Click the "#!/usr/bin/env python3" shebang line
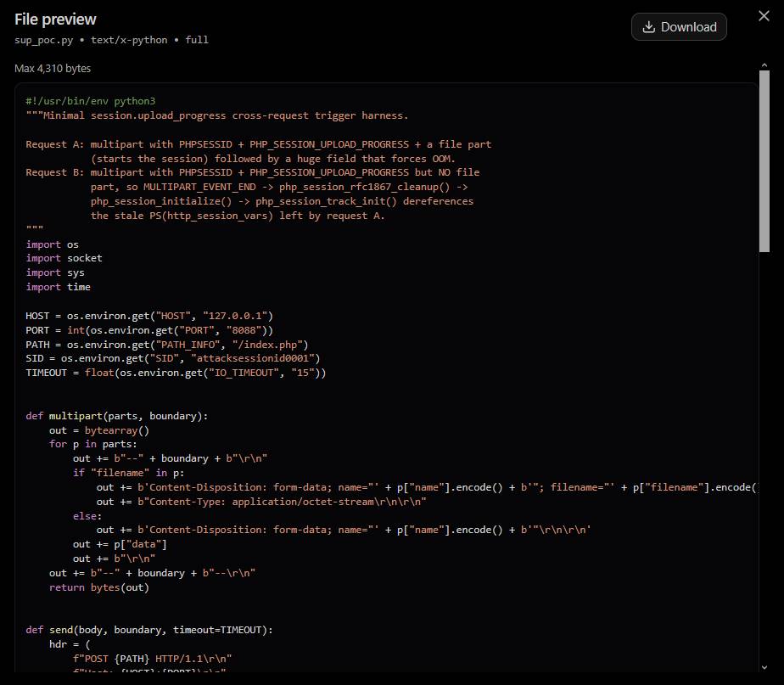This screenshot has height=685, width=784. (91, 101)
